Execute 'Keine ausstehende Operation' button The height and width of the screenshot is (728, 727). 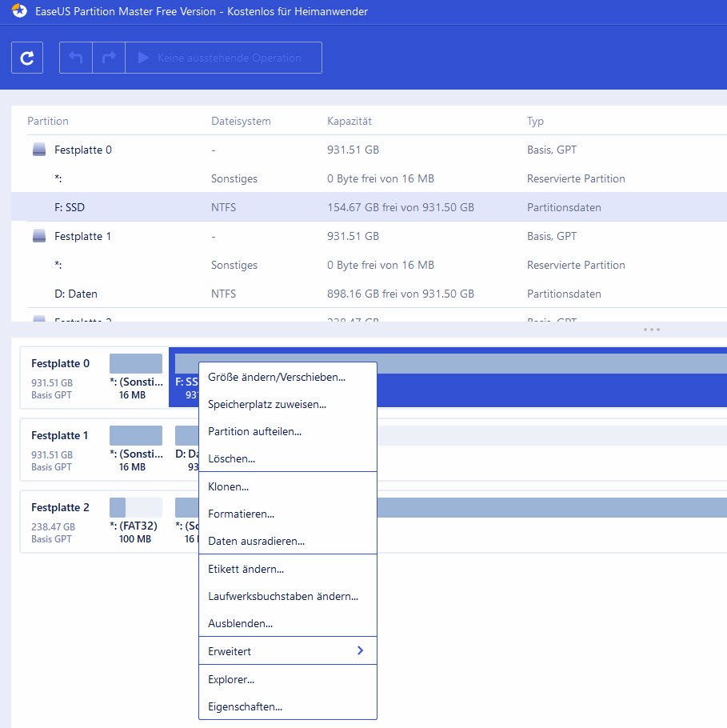pos(223,58)
